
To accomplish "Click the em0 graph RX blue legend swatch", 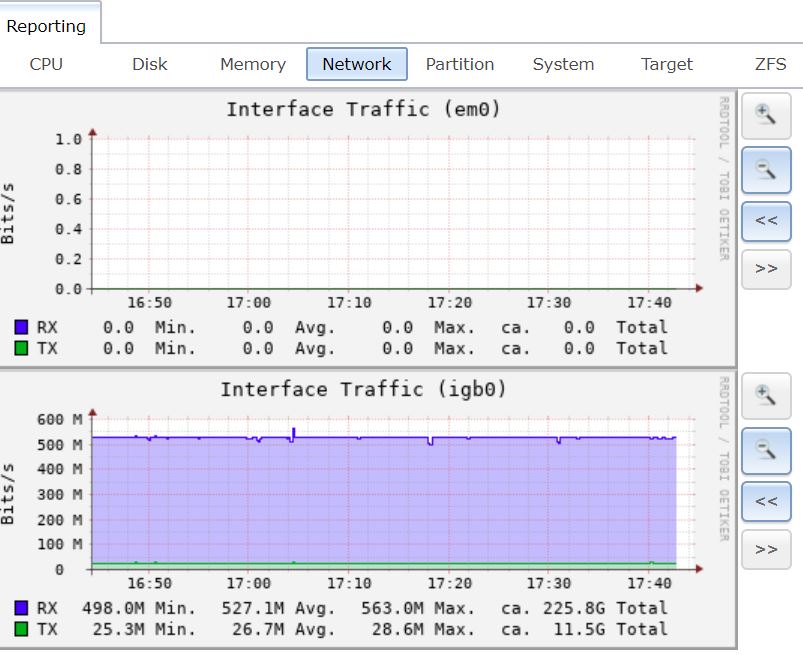I will (x=21, y=327).
